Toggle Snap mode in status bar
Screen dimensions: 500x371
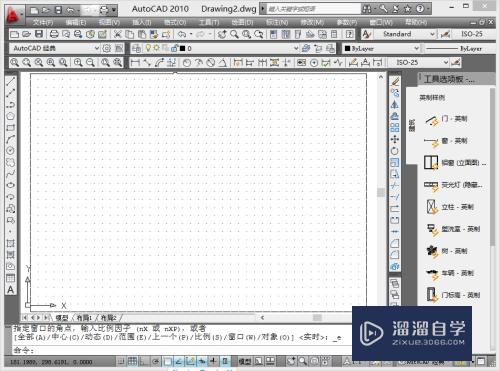tap(121, 361)
